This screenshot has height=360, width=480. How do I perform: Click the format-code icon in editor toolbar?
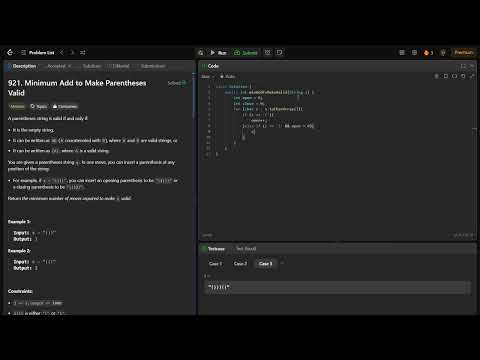(x=436, y=76)
